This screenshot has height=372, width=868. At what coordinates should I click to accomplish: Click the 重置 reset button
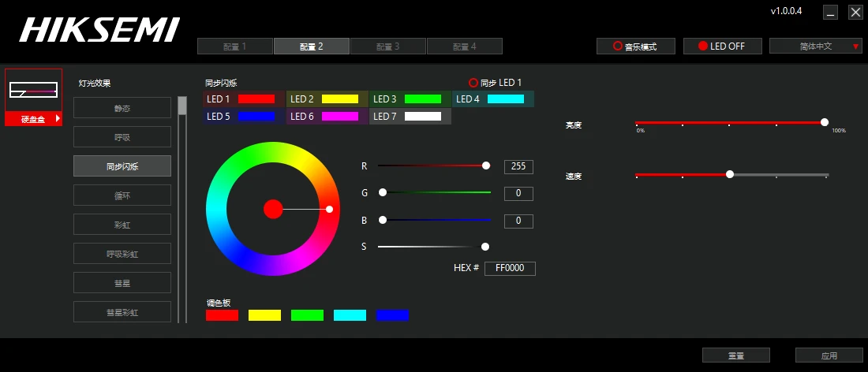click(x=735, y=355)
